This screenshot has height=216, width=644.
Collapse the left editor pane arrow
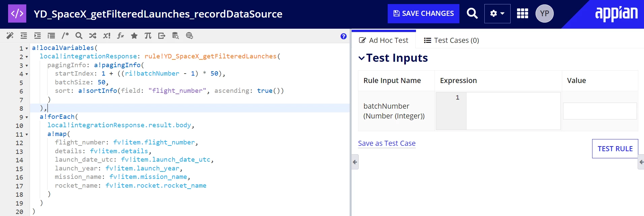(x=355, y=162)
